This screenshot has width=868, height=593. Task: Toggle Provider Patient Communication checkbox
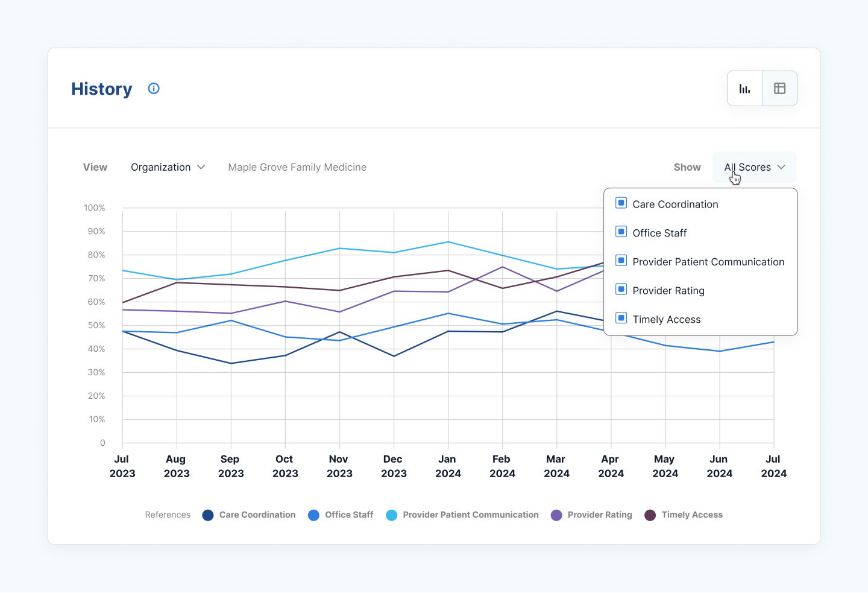point(621,261)
